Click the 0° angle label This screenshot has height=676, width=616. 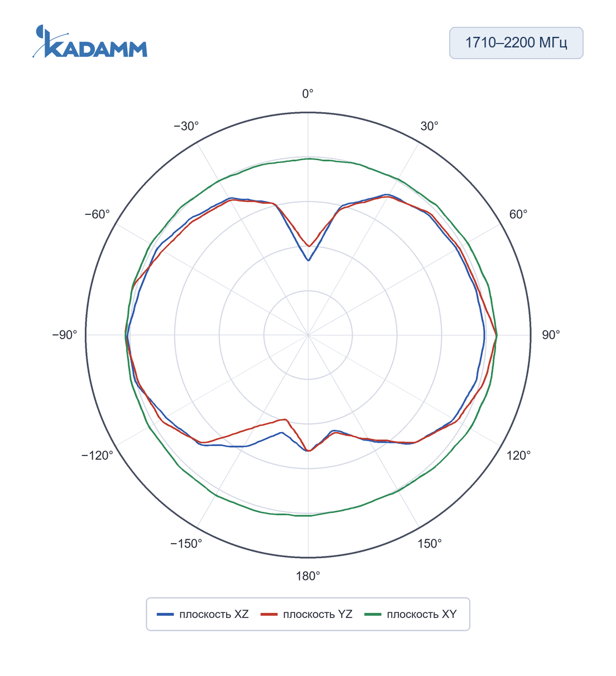coord(308,94)
